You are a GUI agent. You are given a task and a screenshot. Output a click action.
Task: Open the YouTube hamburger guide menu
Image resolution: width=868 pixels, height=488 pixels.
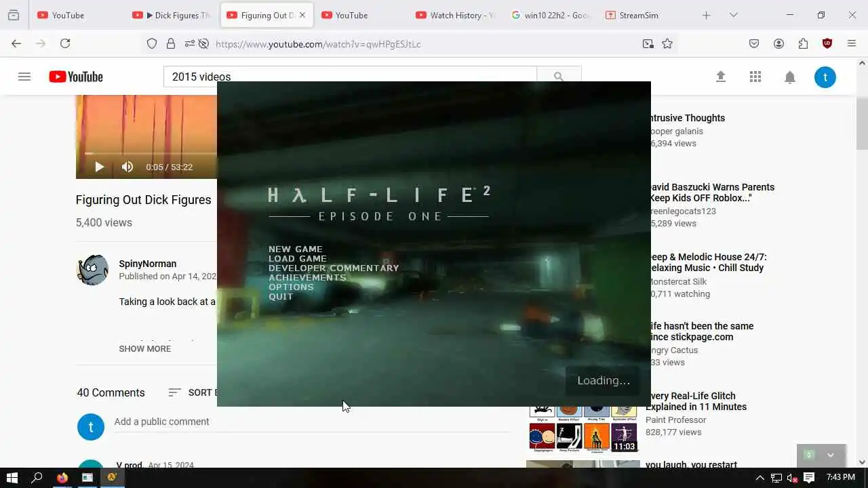pyautogui.click(x=24, y=77)
